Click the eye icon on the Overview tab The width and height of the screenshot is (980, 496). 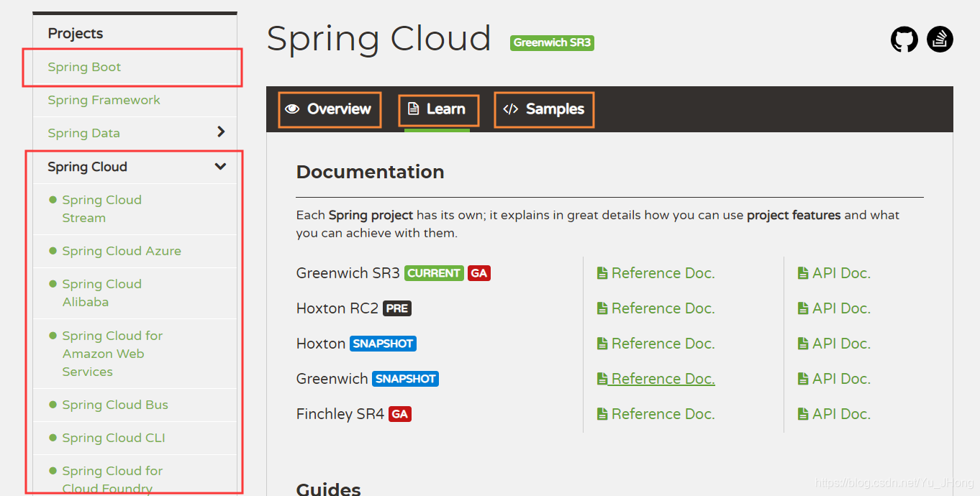292,109
